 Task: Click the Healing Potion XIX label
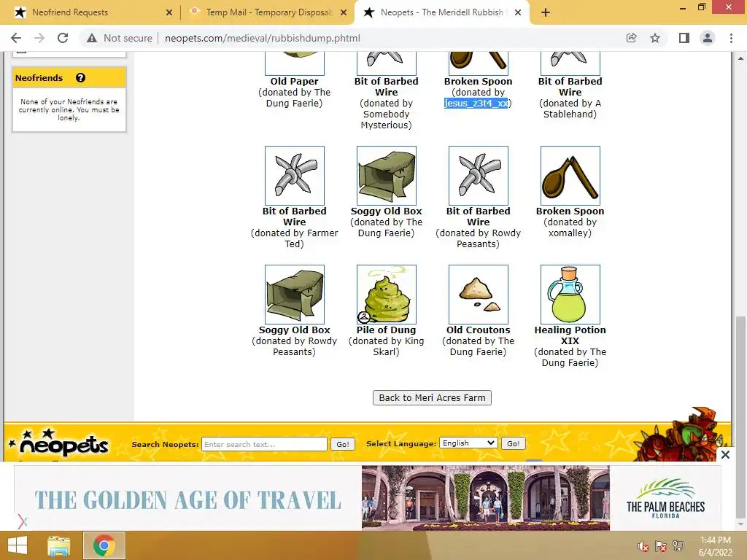(570, 335)
